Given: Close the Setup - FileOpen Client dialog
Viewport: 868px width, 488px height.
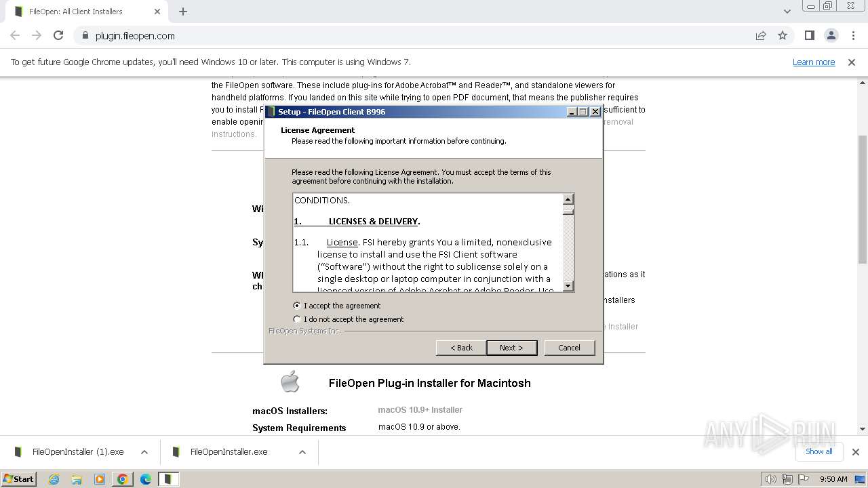Looking at the screenshot, I should (595, 112).
